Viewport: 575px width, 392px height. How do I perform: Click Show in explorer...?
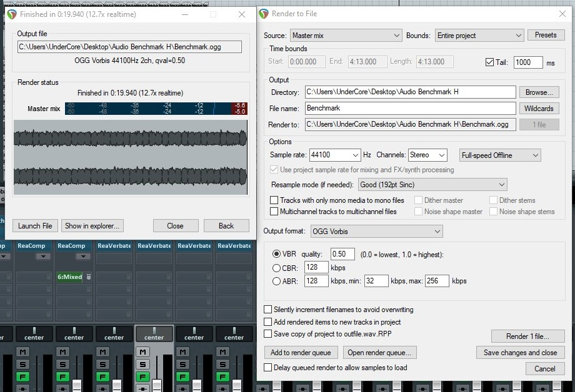92,226
